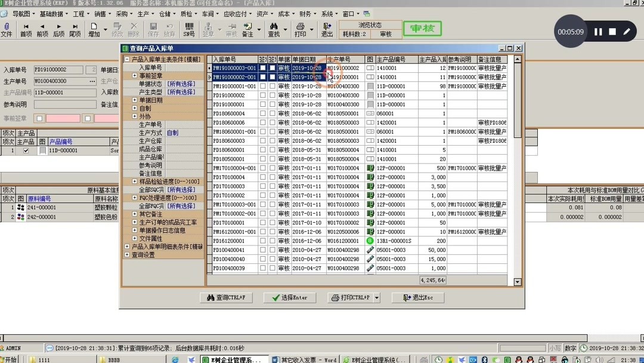
Task: Click inside the 入库单号 input field
Action: [58, 69]
